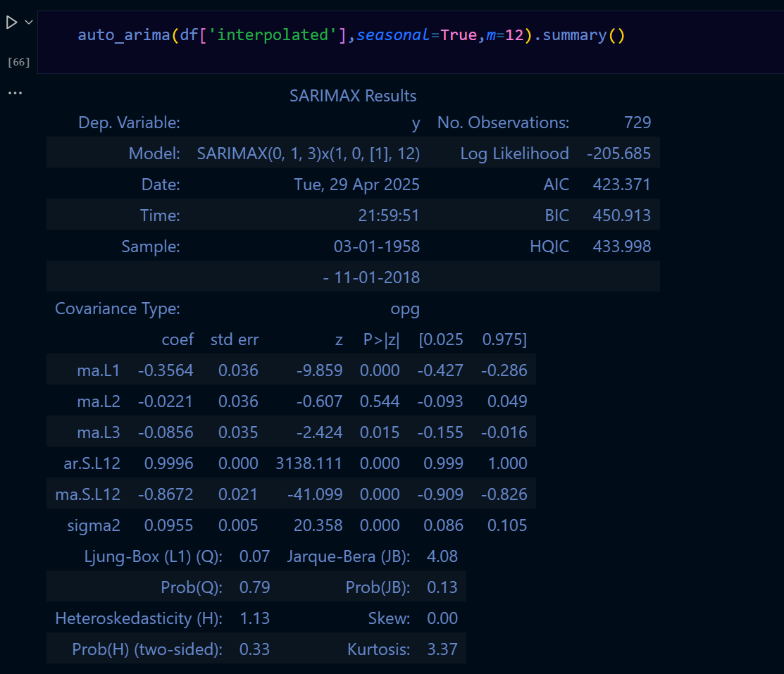Screen dimensions: 784x674
Task: Click the 'Dep. Variable:' label
Action: point(129,123)
